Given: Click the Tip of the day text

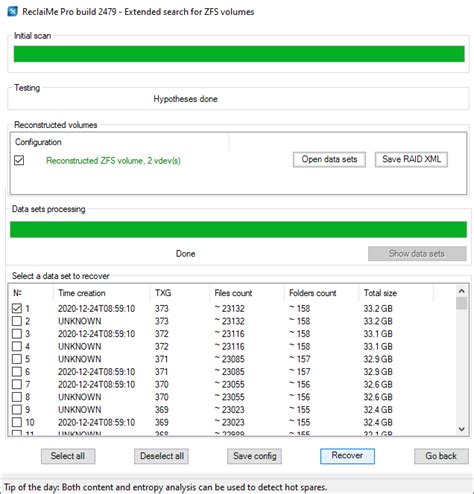Looking at the screenshot, I should [x=165, y=487].
